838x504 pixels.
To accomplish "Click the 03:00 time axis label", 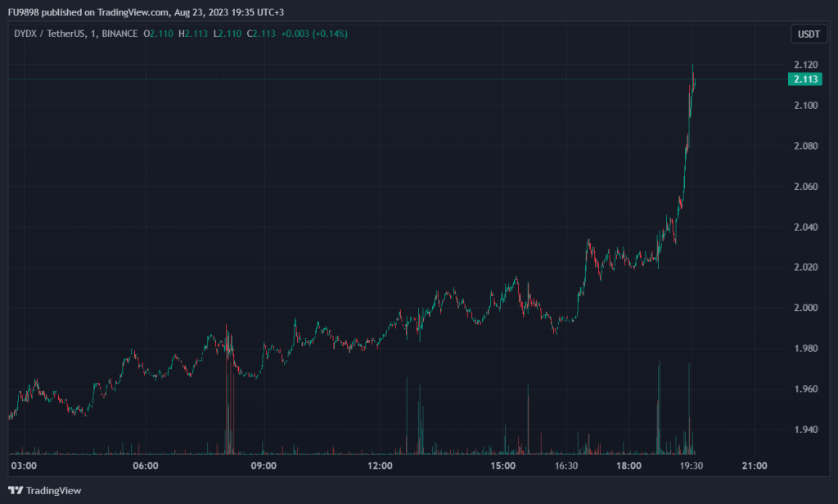I will click(25, 466).
